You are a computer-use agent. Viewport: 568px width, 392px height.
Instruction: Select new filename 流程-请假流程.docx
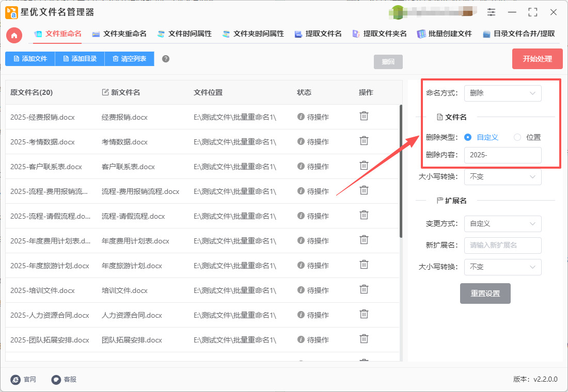[133, 217]
